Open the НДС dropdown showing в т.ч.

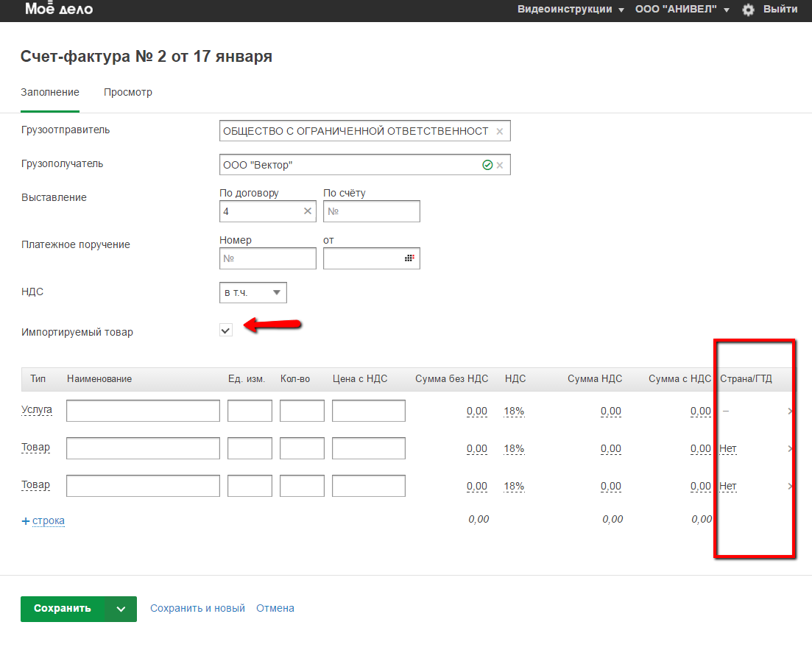click(x=253, y=292)
